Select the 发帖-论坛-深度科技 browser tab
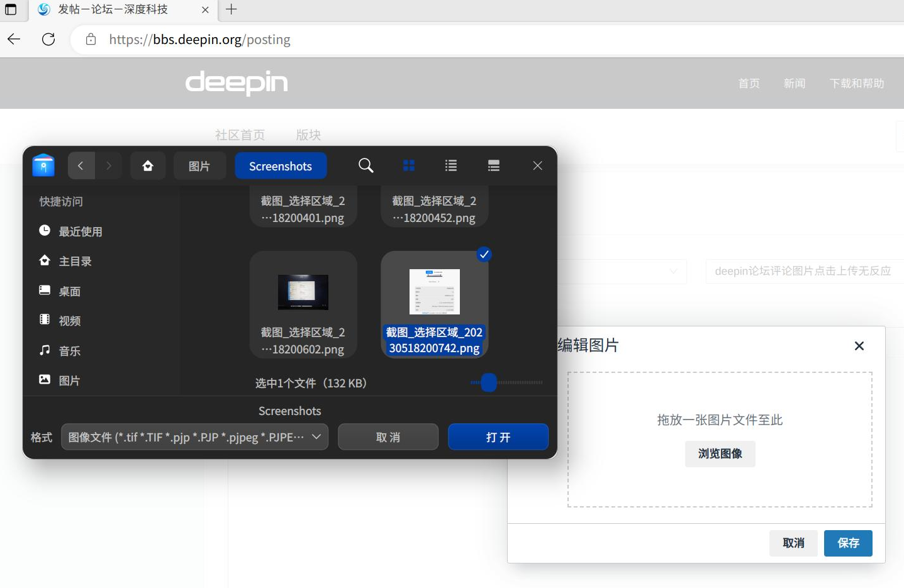This screenshot has height=588, width=904. 123,9
